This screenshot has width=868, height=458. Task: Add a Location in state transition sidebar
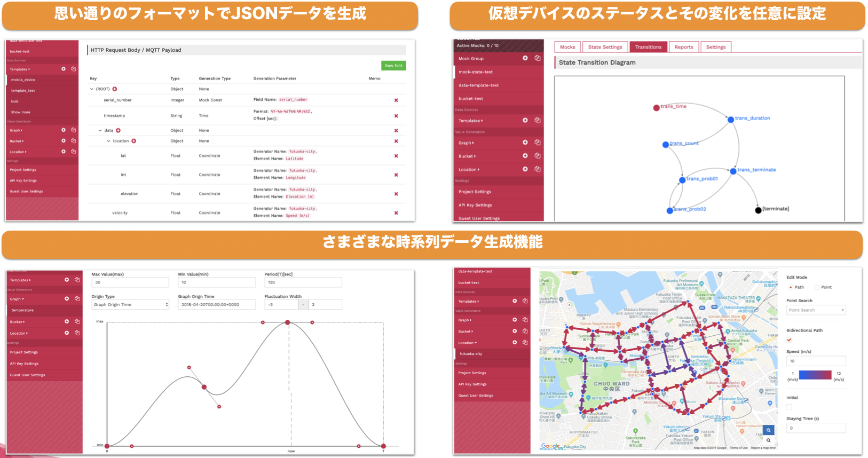tap(525, 169)
